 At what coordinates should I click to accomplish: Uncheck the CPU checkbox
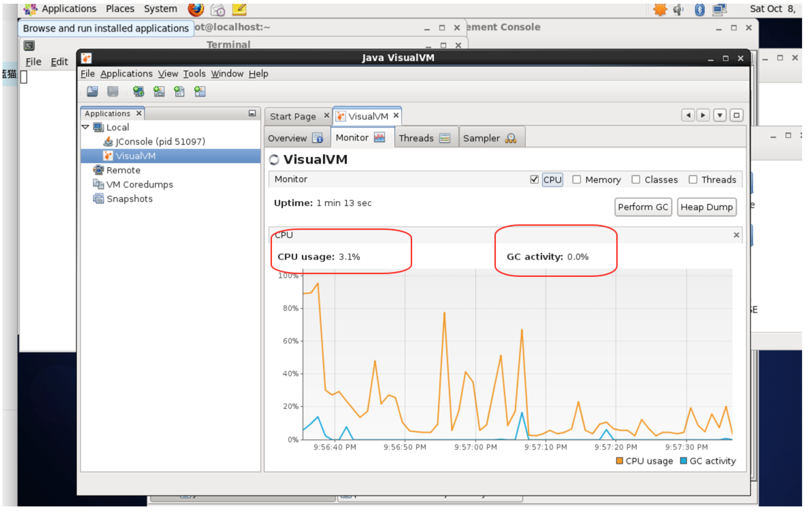coord(535,180)
